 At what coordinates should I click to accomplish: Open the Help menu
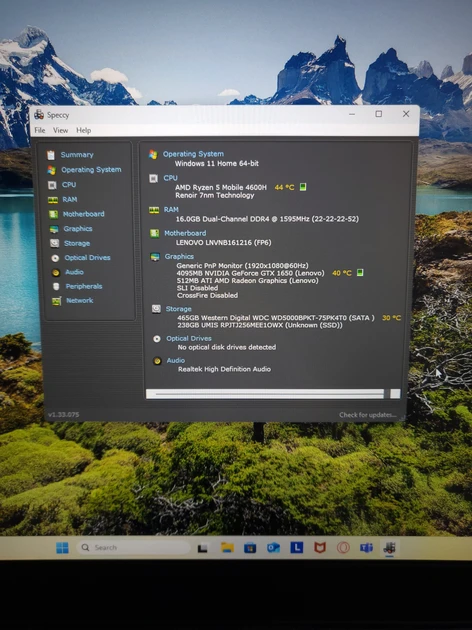[84, 130]
